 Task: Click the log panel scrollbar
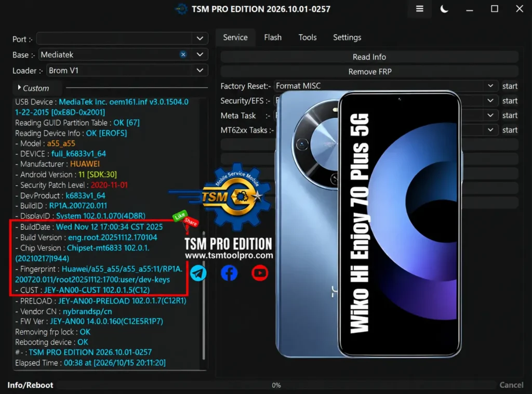(204, 295)
